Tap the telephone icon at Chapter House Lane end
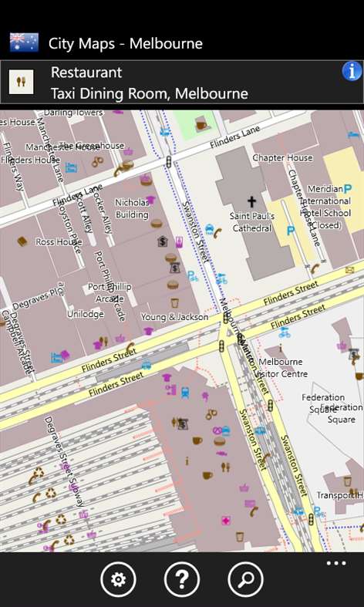 pyautogui.click(x=315, y=268)
